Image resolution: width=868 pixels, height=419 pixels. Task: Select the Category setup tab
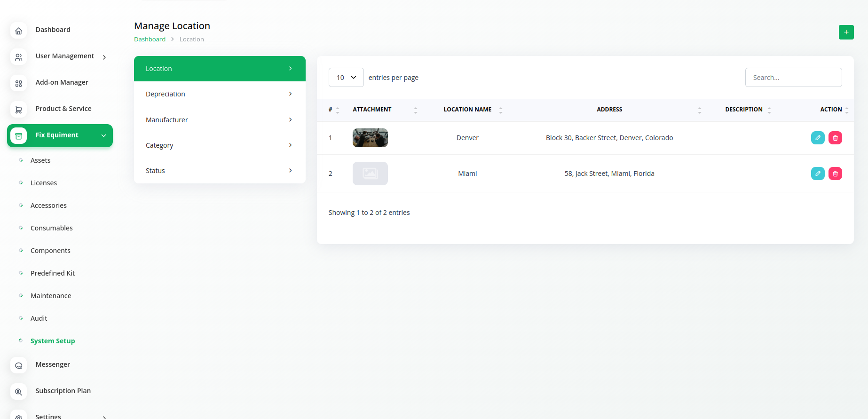(220, 145)
